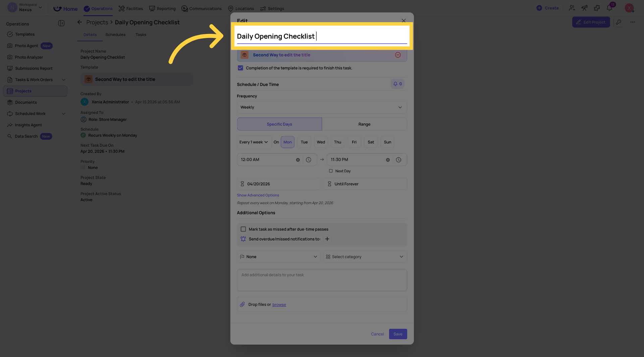Screen dimensions: 644x357
Task: Open the Communications menu
Action: pos(202,8)
